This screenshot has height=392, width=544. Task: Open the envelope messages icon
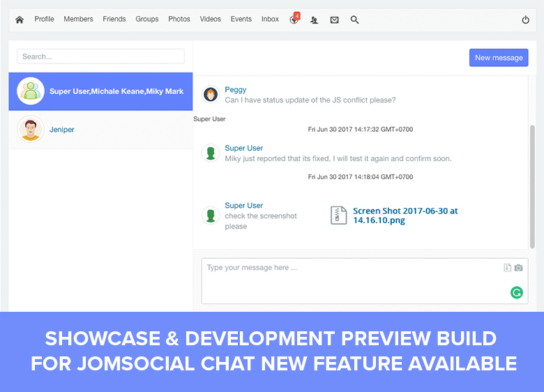(334, 20)
